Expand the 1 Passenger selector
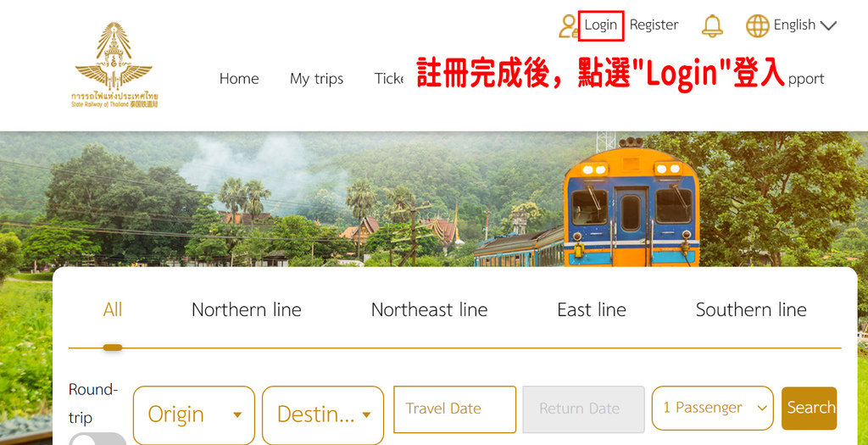This screenshot has height=445, width=868. (712, 408)
